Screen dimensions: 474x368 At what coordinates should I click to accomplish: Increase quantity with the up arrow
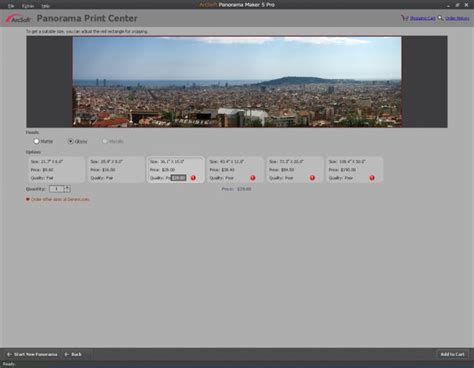[x=67, y=187]
